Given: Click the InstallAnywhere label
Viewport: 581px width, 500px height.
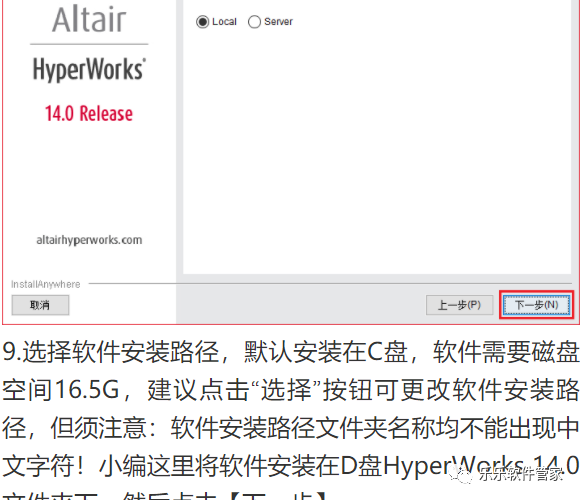Looking at the screenshot, I should click(46, 284).
